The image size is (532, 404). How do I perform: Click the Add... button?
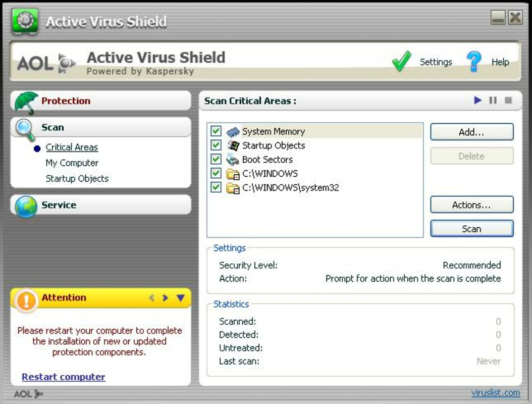click(471, 132)
